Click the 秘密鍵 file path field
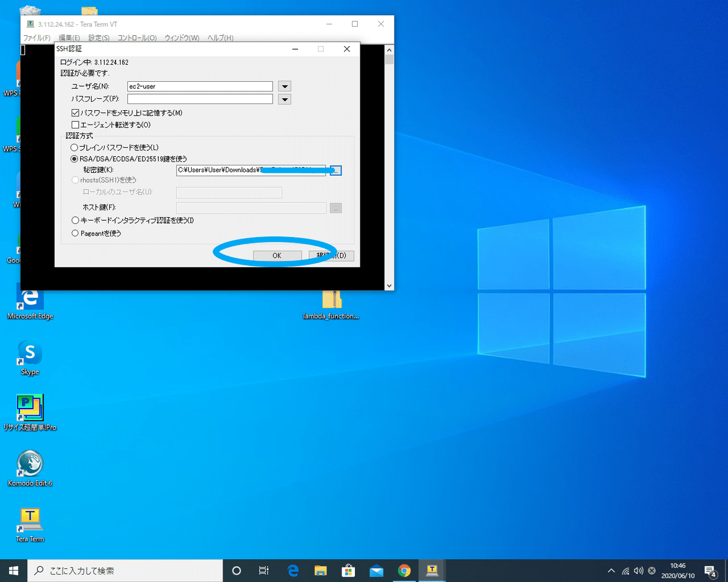The image size is (728, 582). click(251, 170)
